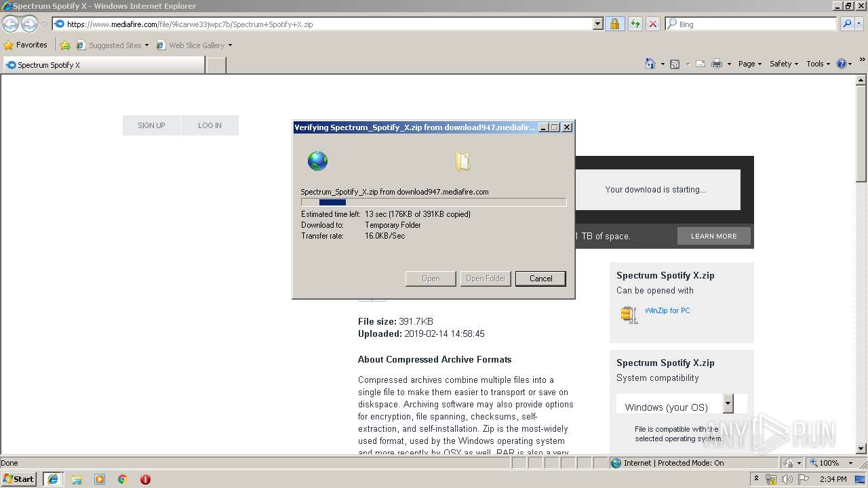The width and height of the screenshot is (868, 488).
Task: Click the RSS Feeds icon
Action: click(x=675, y=64)
